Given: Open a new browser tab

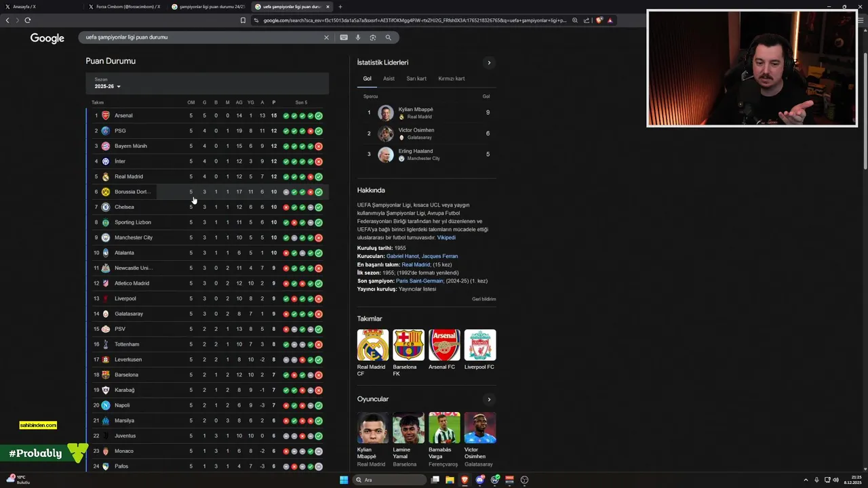Looking at the screenshot, I should 340,7.
